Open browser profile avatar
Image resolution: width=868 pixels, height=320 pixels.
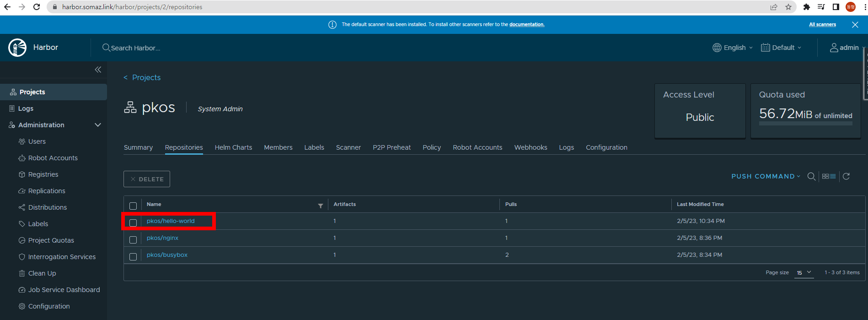[x=851, y=7]
